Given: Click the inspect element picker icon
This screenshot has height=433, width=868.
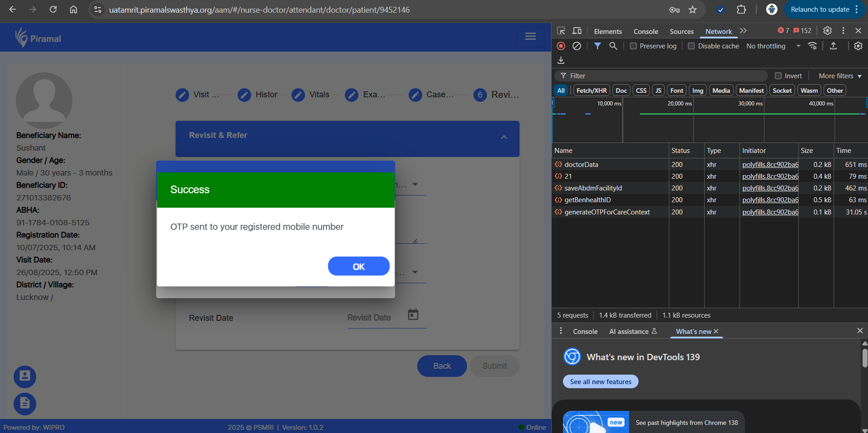Looking at the screenshot, I should 561,31.
